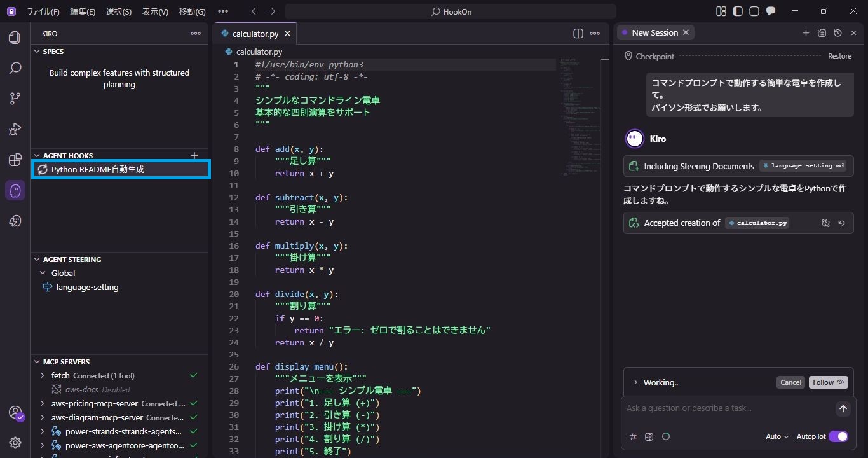Image resolution: width=868 pixels, height=458 pixels.
Task: Toggle the Autopilot switch
Action: coord(837,436)
